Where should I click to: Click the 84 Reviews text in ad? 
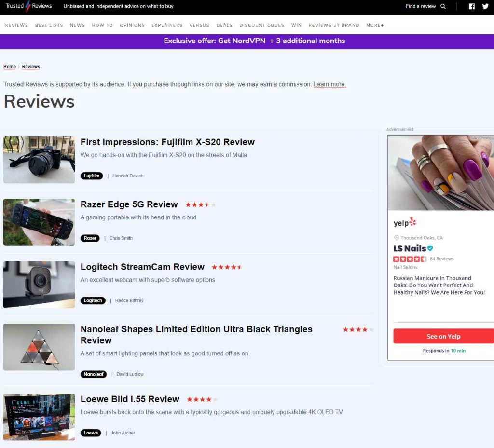[x=442, y=259]
